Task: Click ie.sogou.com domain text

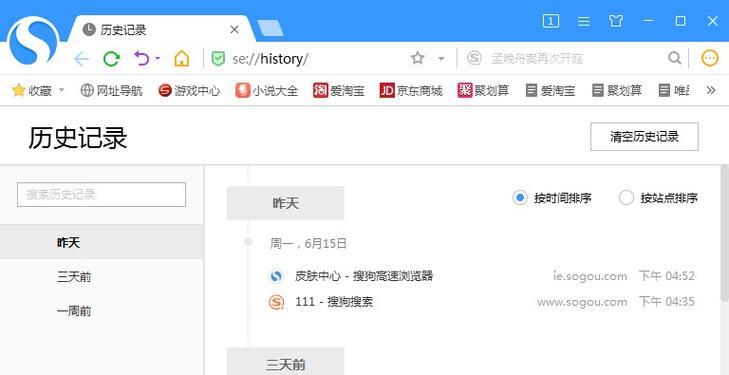Action: click(x=590, y=276)
